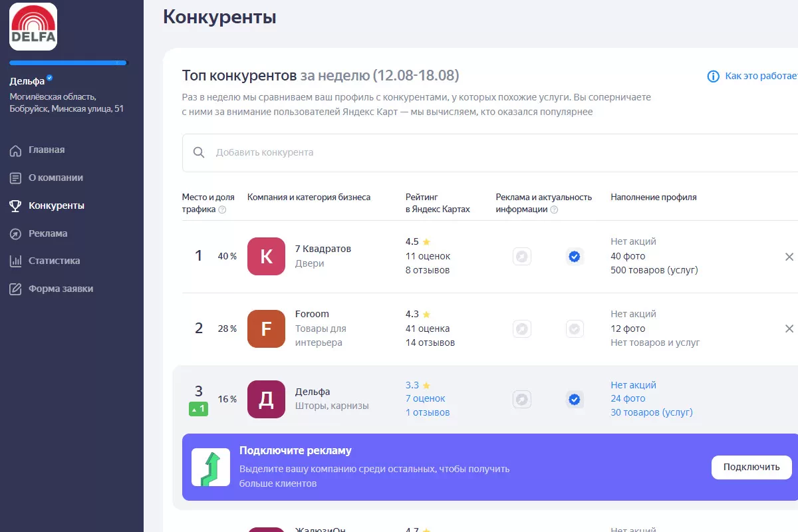Open the 24 фото link

(x=628, y=398)
